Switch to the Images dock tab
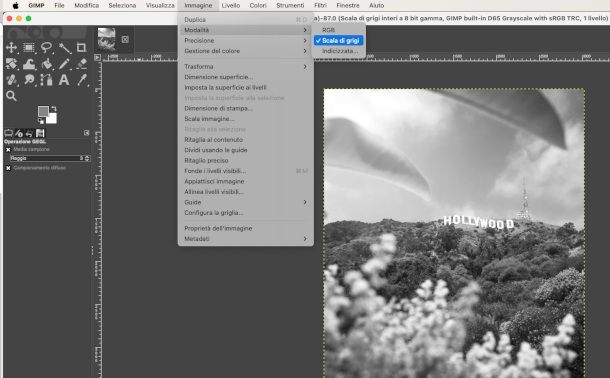Screen dimensions: 610x378 tap(40, 133)
